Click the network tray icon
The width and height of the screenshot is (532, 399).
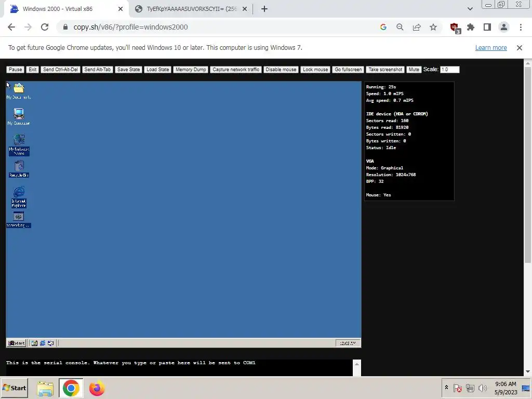(470, 388)
